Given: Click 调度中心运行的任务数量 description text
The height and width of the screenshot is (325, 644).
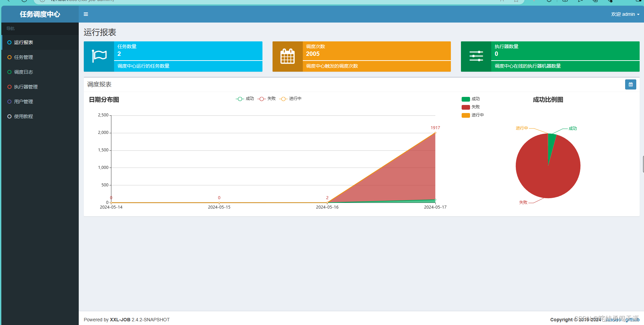Looking at the screenshot, I should (143, 66).
